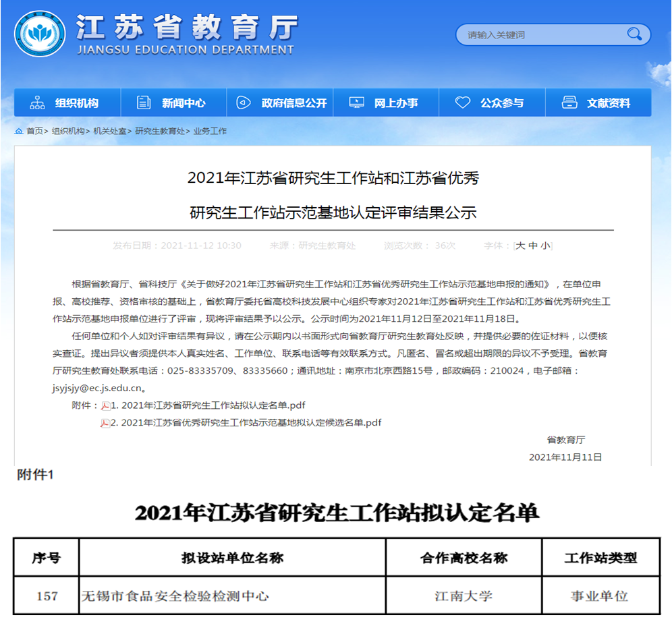The image size is (672, 628).
Task: Open the 网上办事 navigation menu
Action: tap(386, 103)
